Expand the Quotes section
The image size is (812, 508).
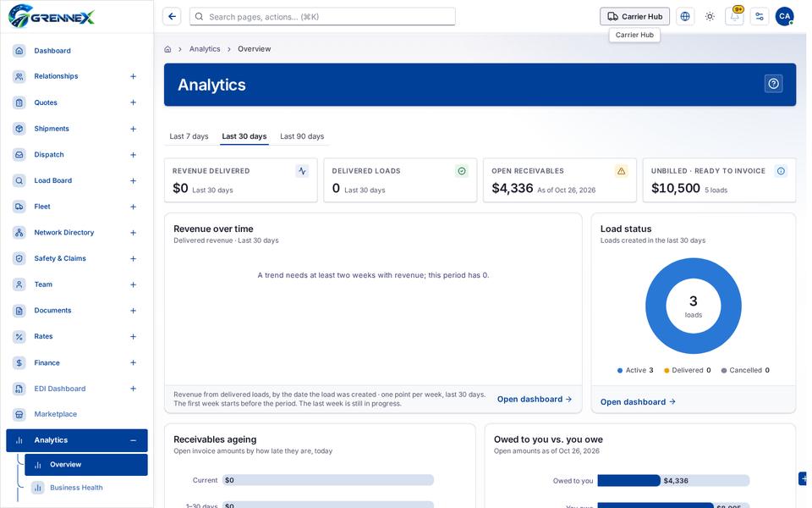click(133, 102)
